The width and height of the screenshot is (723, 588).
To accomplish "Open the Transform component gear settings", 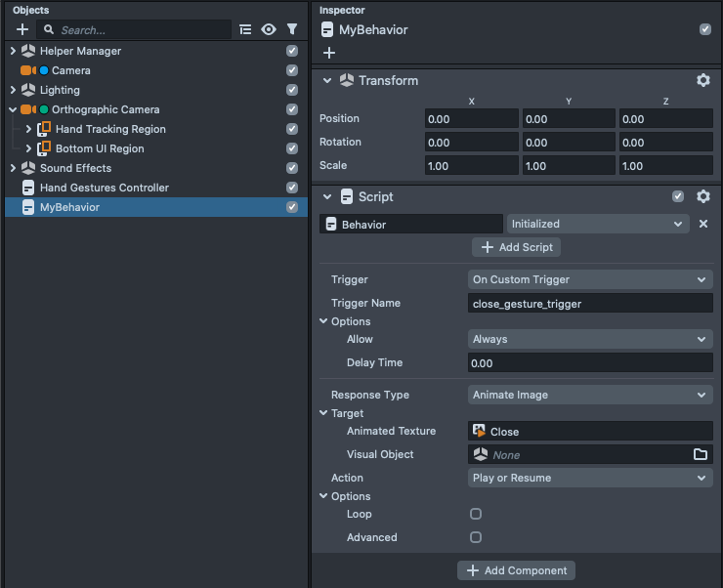I will (702, 81).
